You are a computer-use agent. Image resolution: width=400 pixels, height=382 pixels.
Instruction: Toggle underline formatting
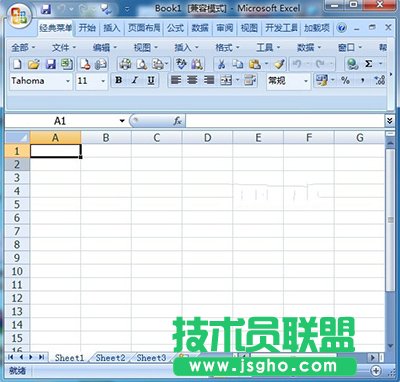151,80
